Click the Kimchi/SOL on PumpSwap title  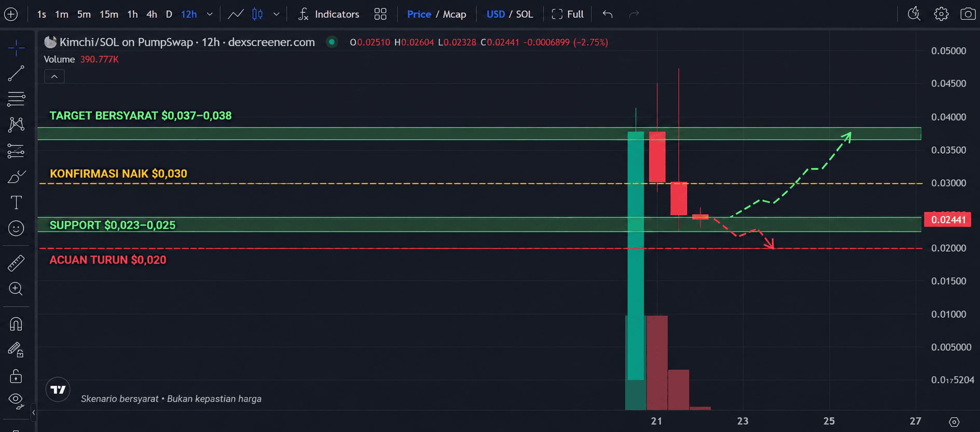pos(126,42)
